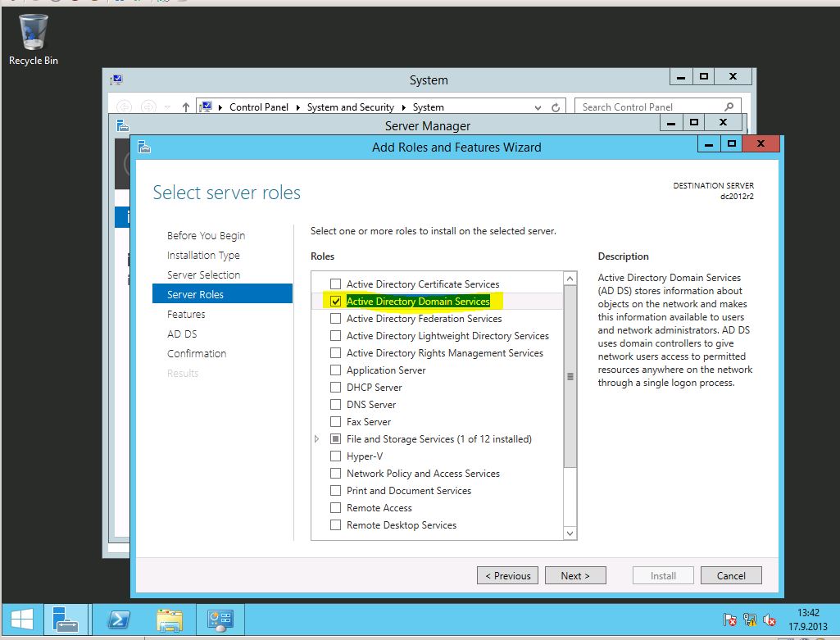Image resolution: width=840 pixels, height=640 pixels.
Task: Check Active Directory Federation Services
Action: coord(335,318)
